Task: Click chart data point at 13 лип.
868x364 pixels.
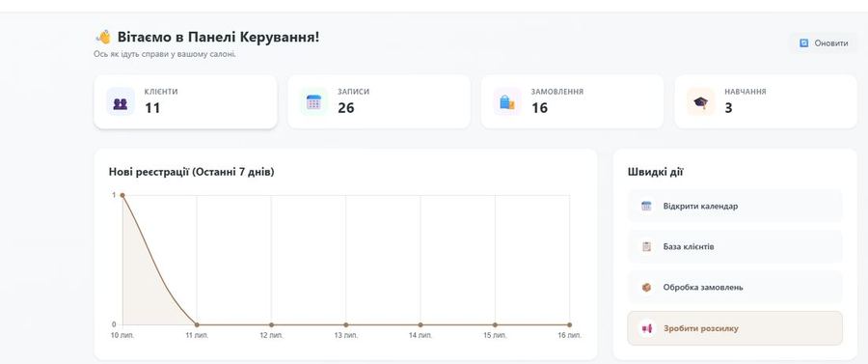Action: coord(346,324)
